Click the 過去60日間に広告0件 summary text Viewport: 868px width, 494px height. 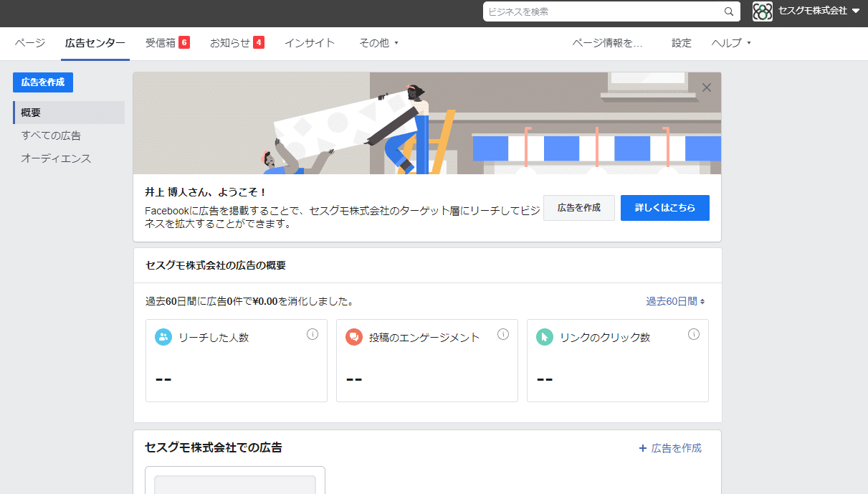pyautogui.click(x=249, y=301)
